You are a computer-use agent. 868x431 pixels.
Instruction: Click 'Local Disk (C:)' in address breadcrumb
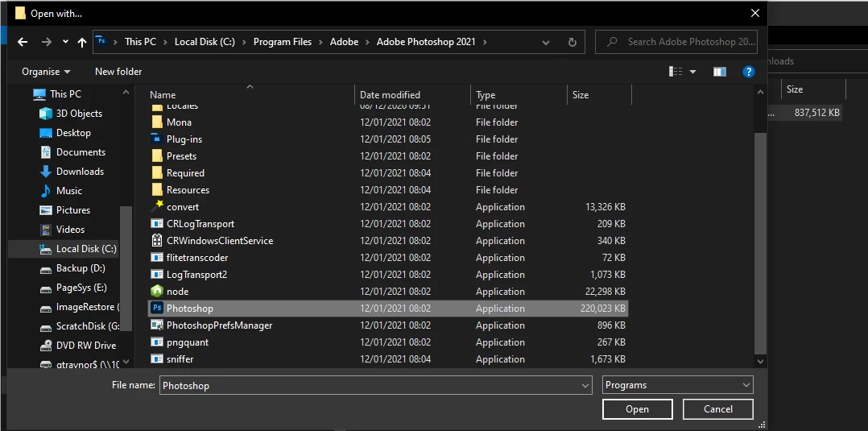coord(205,42)
